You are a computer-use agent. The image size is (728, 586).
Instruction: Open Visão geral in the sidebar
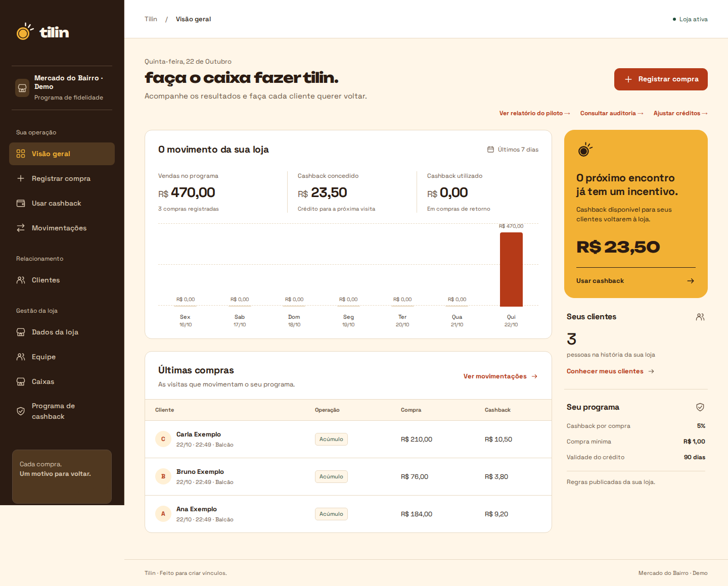(62, 154)
